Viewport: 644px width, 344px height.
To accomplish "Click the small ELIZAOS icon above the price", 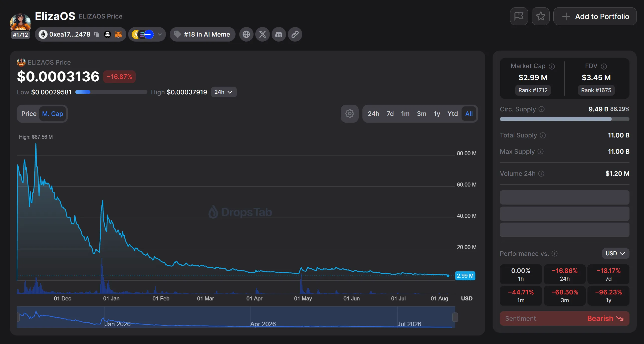I will (x=21, y=62).
